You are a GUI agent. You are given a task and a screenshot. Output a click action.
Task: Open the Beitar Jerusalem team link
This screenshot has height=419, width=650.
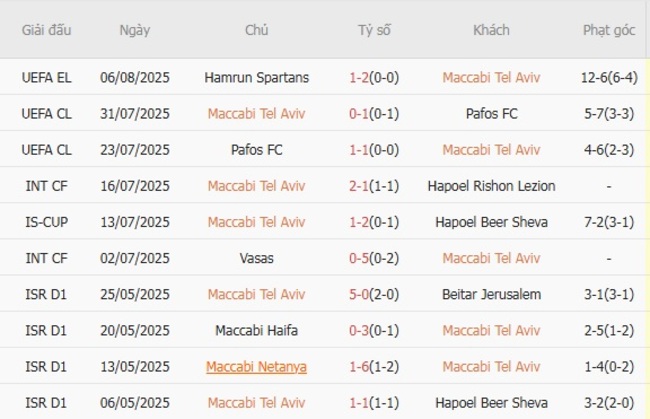click(x=491, y=294)
